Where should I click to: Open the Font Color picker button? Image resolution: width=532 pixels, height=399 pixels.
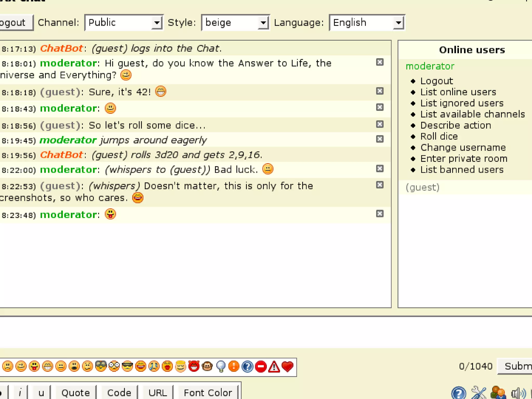click(208, 393)
